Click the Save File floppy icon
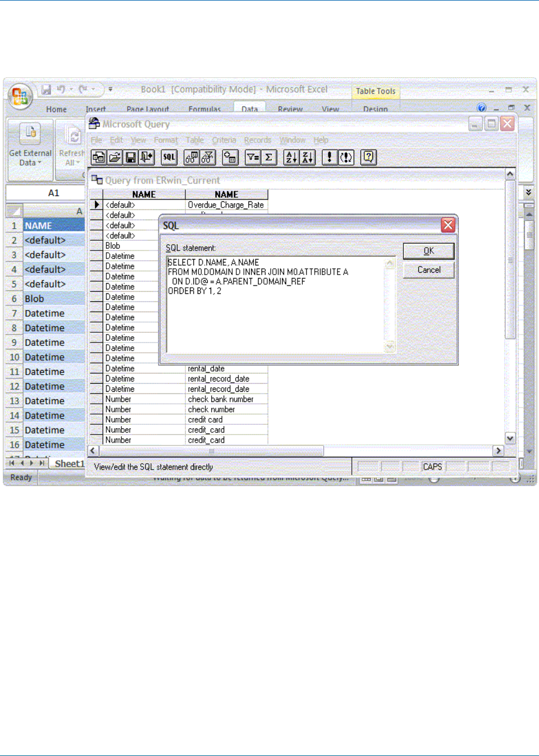Viewport: 539px width, 756px height. (x=130, y=157)
